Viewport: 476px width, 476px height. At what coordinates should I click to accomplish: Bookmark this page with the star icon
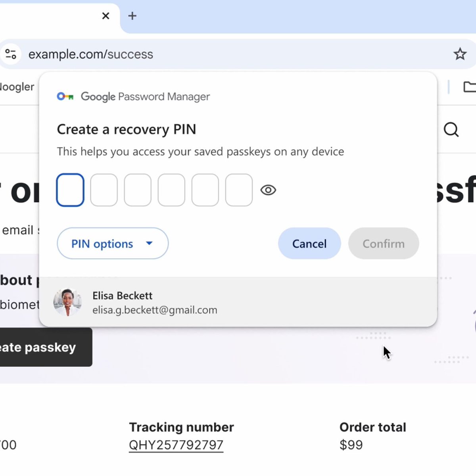click(460, 54)
